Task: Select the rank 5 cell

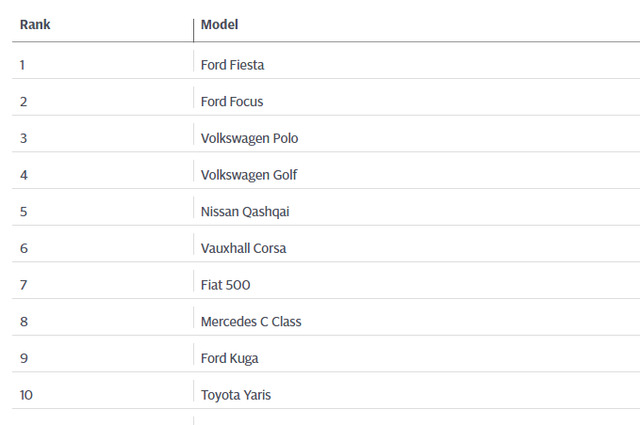Action: pyautogui.click(x=23, y=212)
